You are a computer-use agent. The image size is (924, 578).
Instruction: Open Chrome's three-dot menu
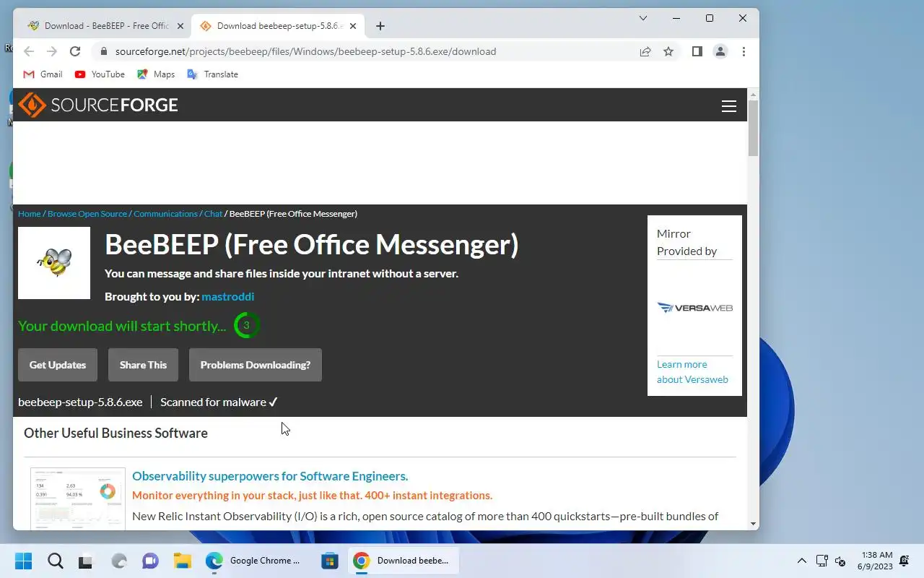pos(744,51)
